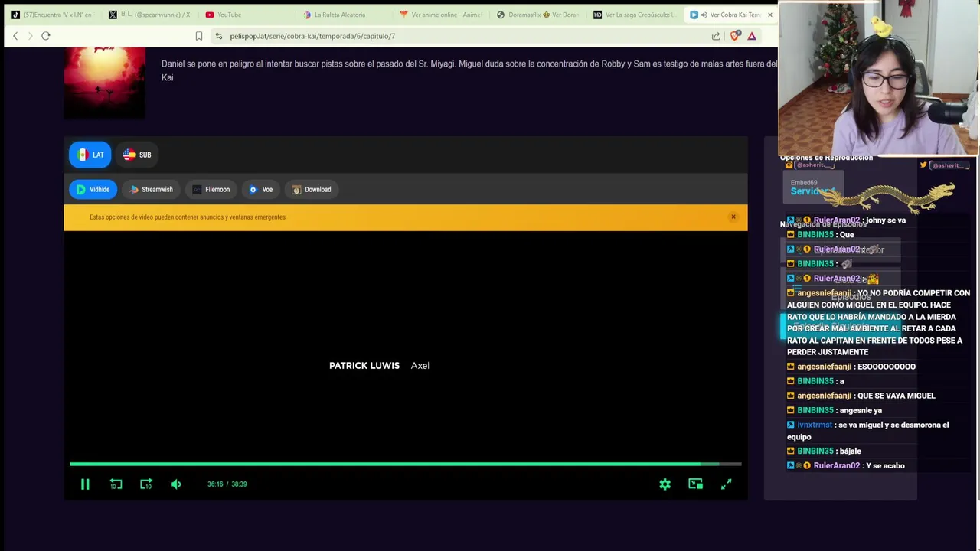Enable picture-in-picture mode in player
980x551 pixels.
tap(695, 484)
